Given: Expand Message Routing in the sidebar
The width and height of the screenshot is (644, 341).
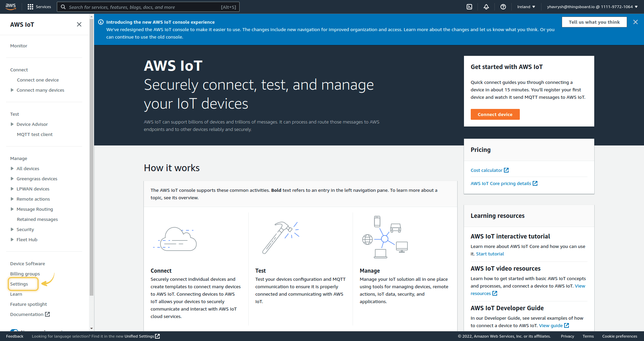Looking at the screenshot, I should [x=12, y=209].
